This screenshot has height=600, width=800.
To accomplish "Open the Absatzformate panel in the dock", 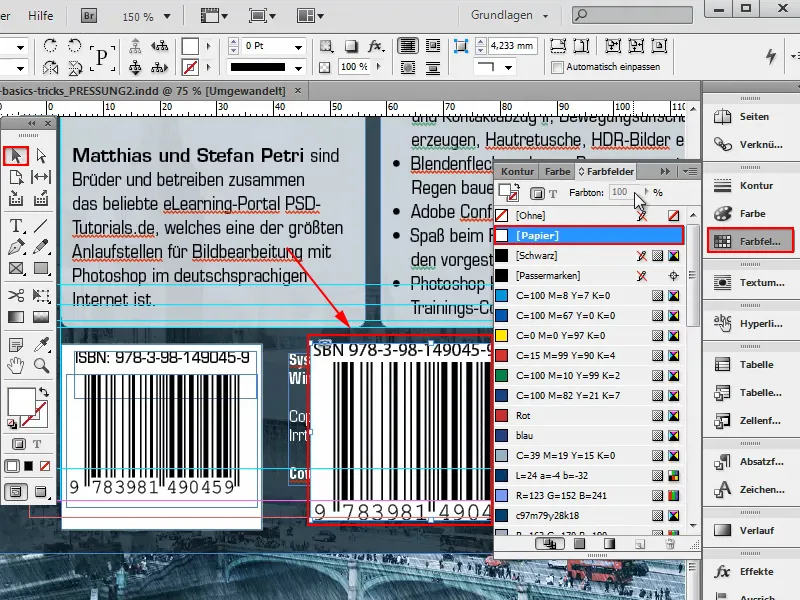I will pos(749,461).
